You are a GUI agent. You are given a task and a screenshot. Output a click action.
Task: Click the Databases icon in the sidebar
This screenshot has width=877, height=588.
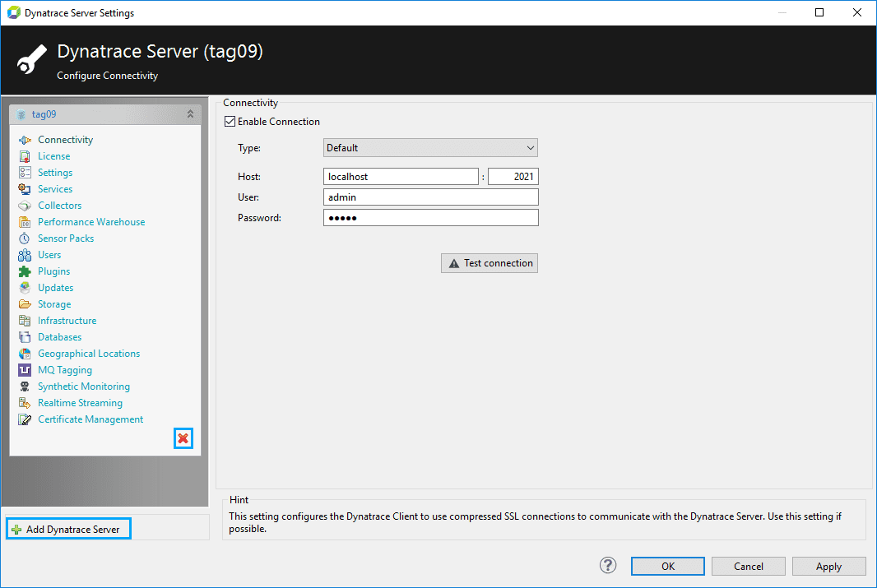coord(25,337)
